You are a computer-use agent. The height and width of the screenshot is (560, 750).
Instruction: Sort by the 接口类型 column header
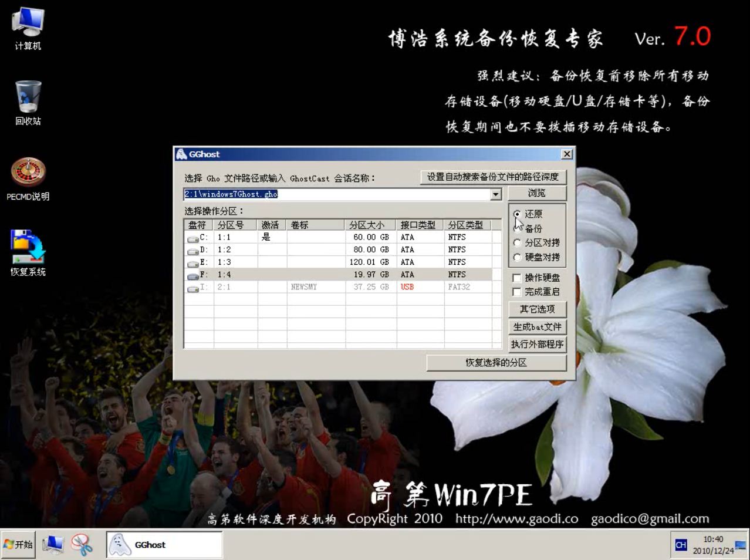tap(420, 225)
